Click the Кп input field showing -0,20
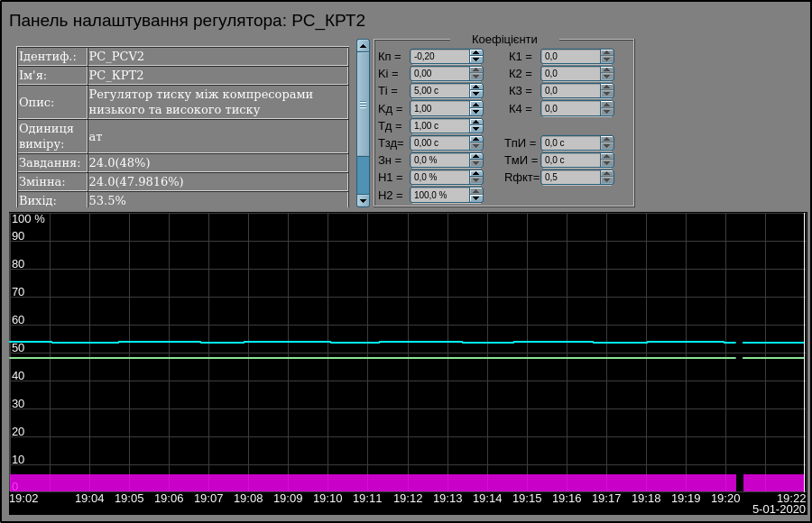Screen dimensions: 812x523 pyautogui.click(x=439, y=56)
